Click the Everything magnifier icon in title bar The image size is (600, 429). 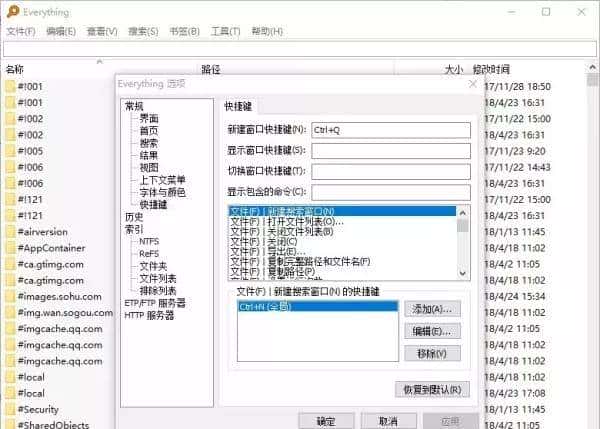pos(12,11)
